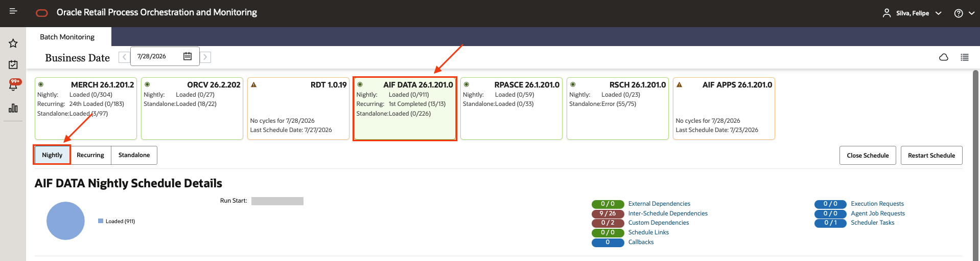This screenshot has height=261, width=980.
Task: Select the MERCH 26.1.201.2 schedule tile
Action: click(86, 108)
